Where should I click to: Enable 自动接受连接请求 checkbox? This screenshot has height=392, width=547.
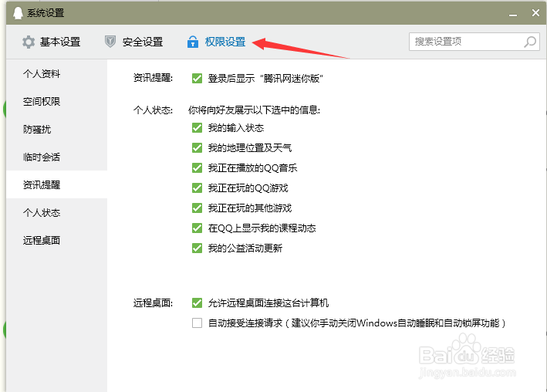tap(197, 323)
